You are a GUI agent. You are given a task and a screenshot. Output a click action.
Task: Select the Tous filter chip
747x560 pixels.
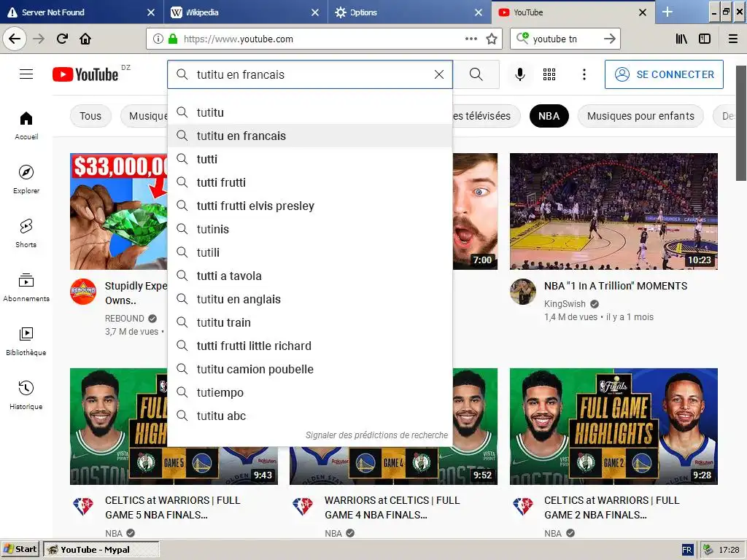tap(90, 116)
